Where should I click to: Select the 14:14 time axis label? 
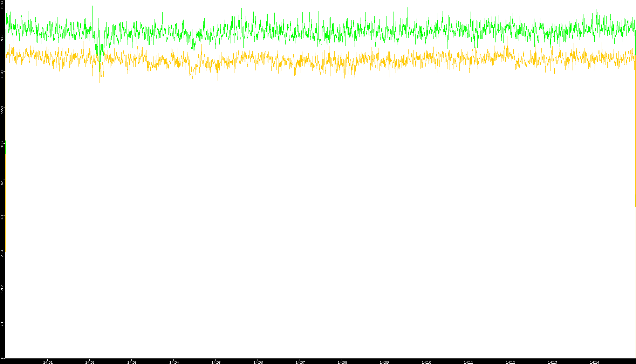[594, 362]
